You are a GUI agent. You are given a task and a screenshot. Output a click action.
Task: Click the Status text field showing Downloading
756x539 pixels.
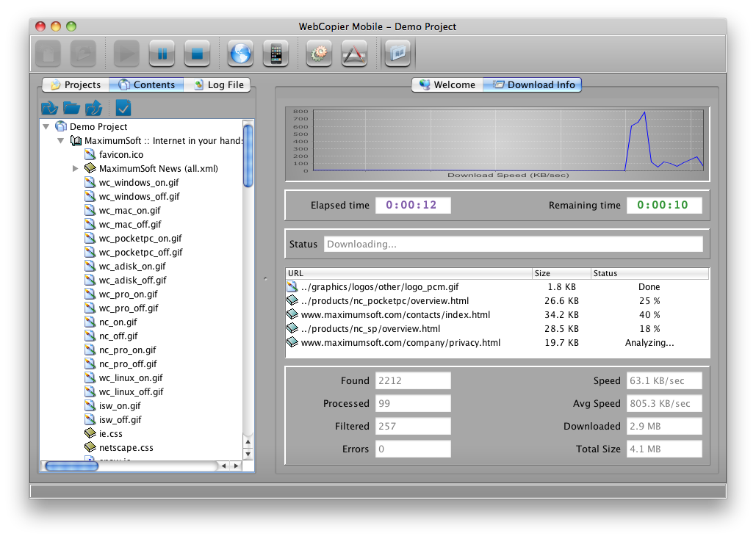[512, 244]
